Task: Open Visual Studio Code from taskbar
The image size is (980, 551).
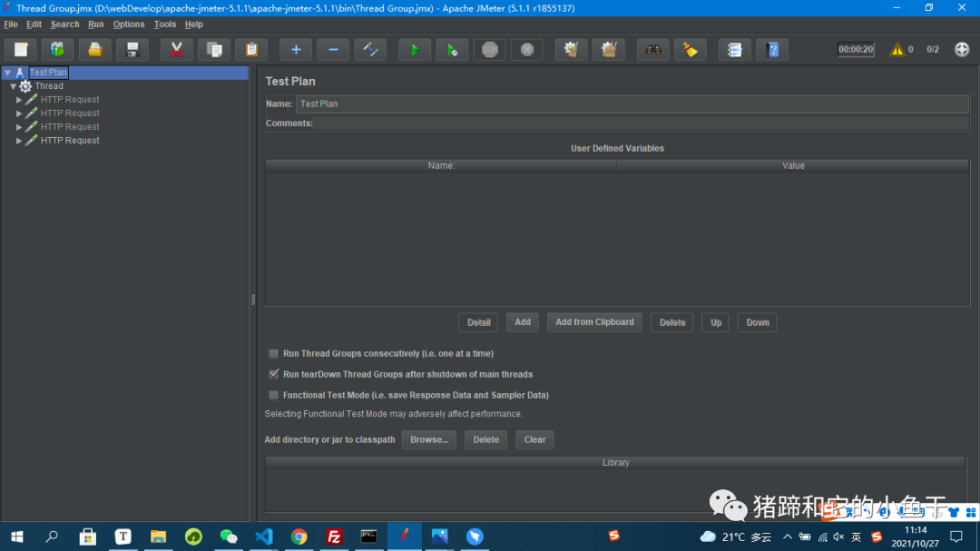Action: [x=264, y=536]
